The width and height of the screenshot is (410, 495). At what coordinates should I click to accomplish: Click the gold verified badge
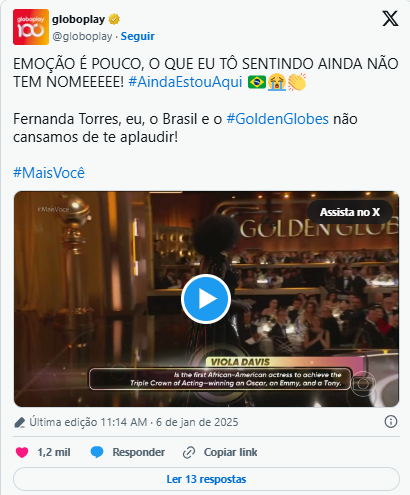pyautogui.click(x=114, y=19)
